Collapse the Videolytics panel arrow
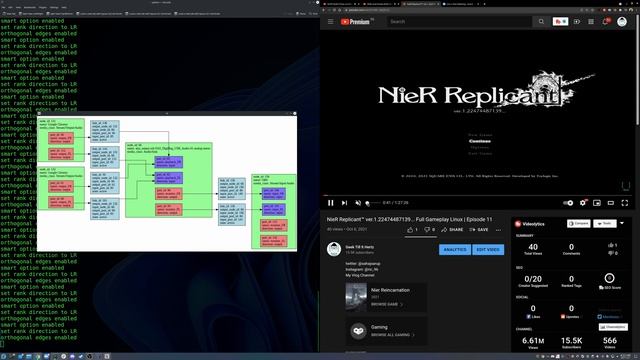 tap(622, 223)
